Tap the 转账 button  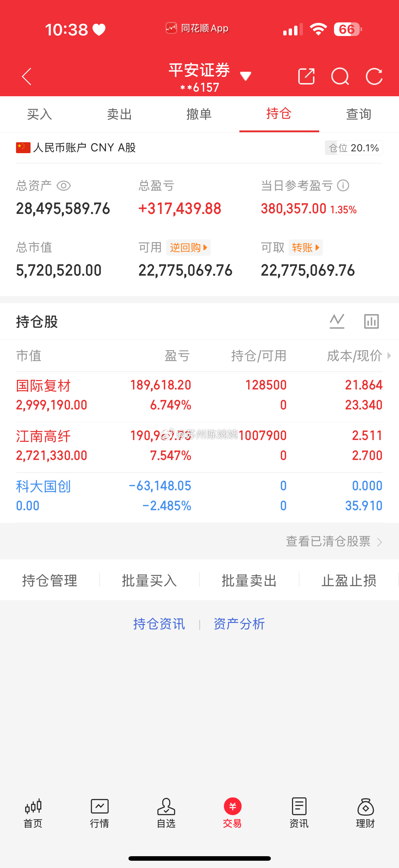[306, 248]
